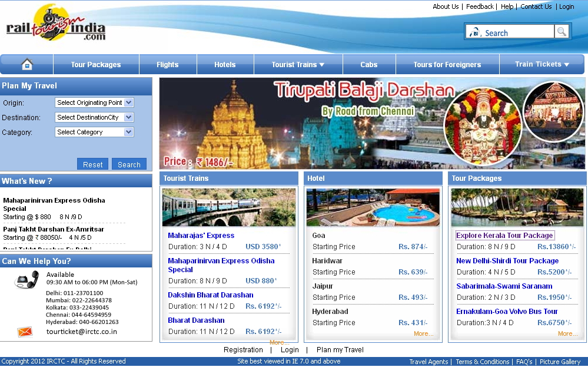Click the telephone icon under Can We Help You
588x367 pixels.
pos(26,280)
